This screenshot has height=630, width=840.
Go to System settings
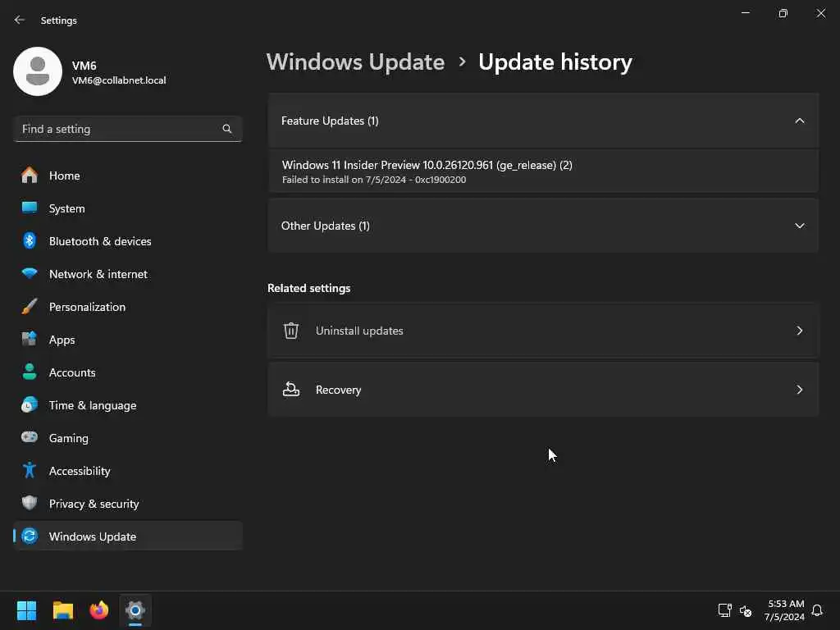[128, 208]
